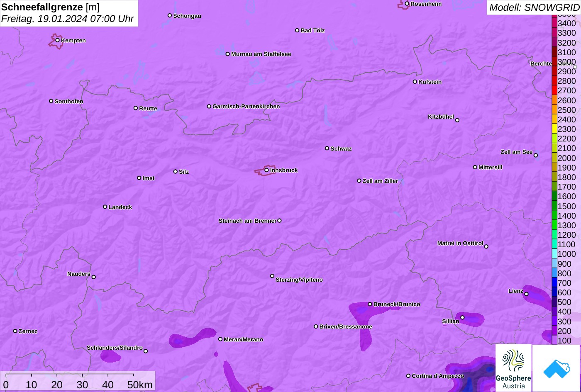The width and height of the screenshot is (581, 392).
Task: Select the Zernez map marker
Action: [15, 331]
